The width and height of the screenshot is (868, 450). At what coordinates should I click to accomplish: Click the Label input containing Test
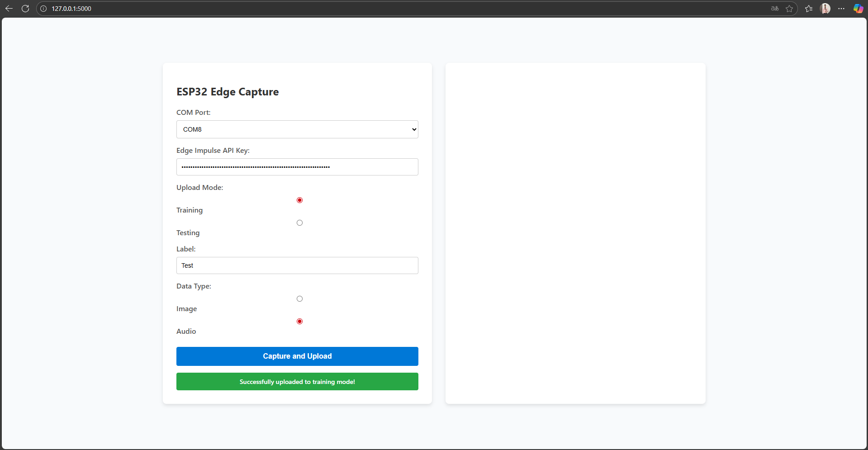pos(297,265)
